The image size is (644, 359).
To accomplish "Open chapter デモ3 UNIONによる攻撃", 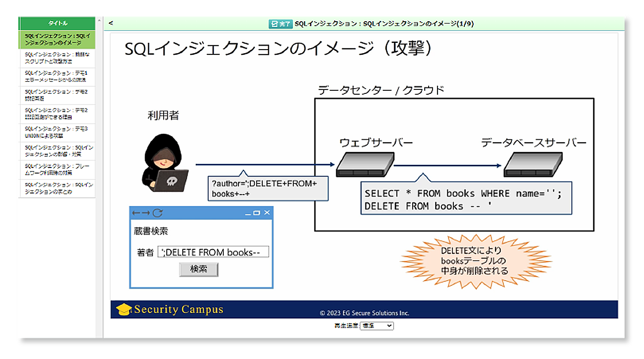I will click(x=57, y=132).
